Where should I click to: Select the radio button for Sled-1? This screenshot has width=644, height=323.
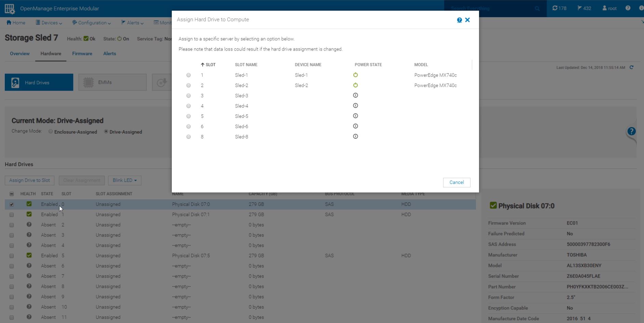tap(189, 75)
